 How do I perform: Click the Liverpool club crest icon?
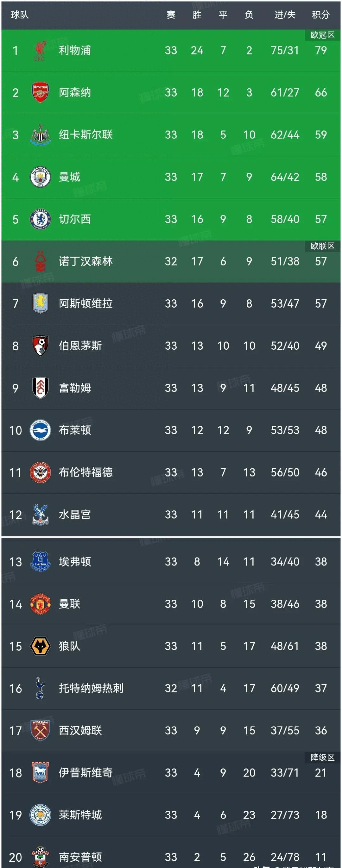point(40,51)
